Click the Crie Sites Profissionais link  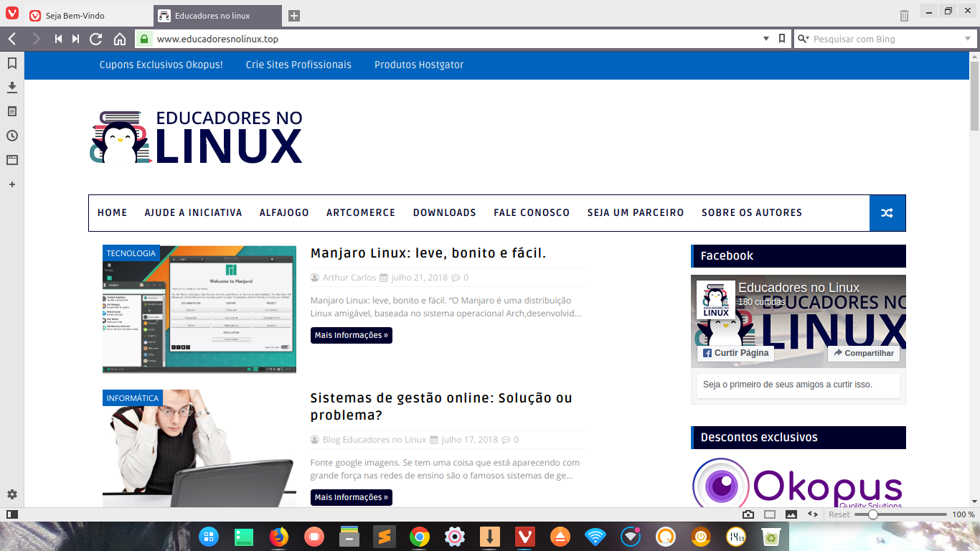pos(298,65)
